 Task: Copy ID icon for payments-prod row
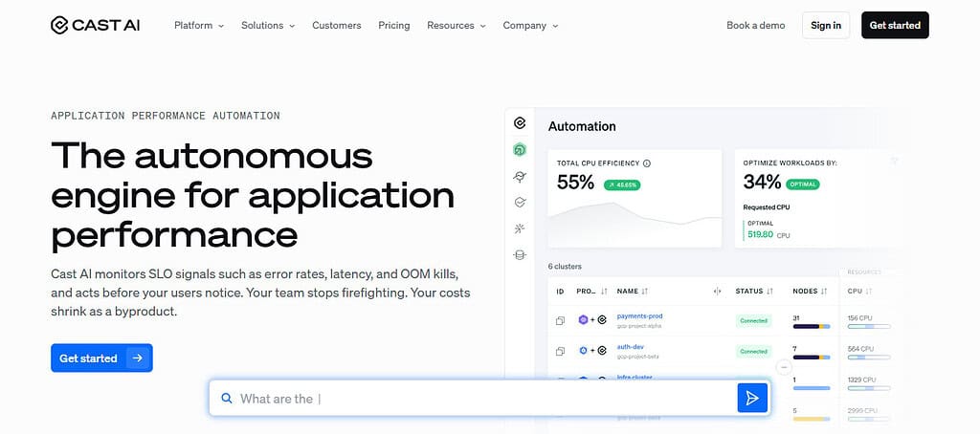point(560,320)
